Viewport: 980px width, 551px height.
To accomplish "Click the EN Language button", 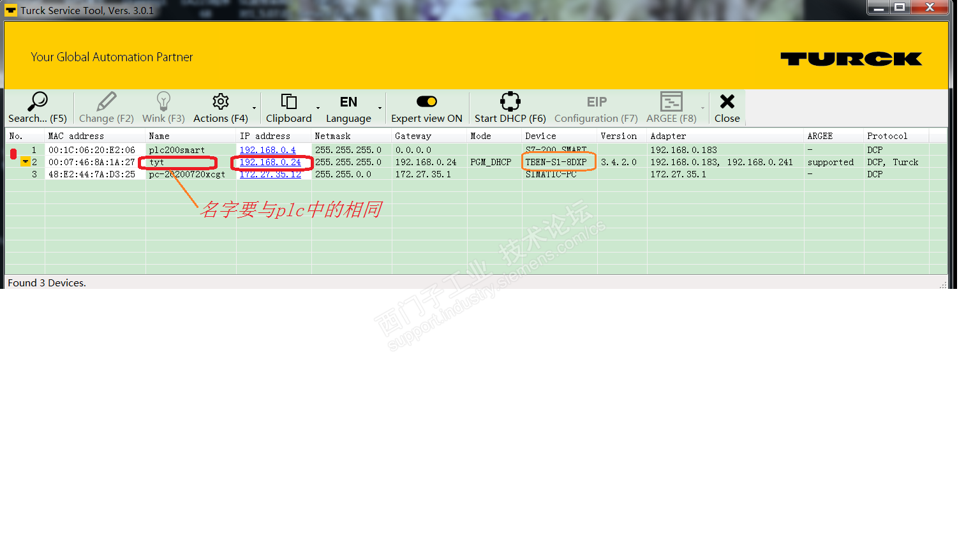I will (348, 107).
